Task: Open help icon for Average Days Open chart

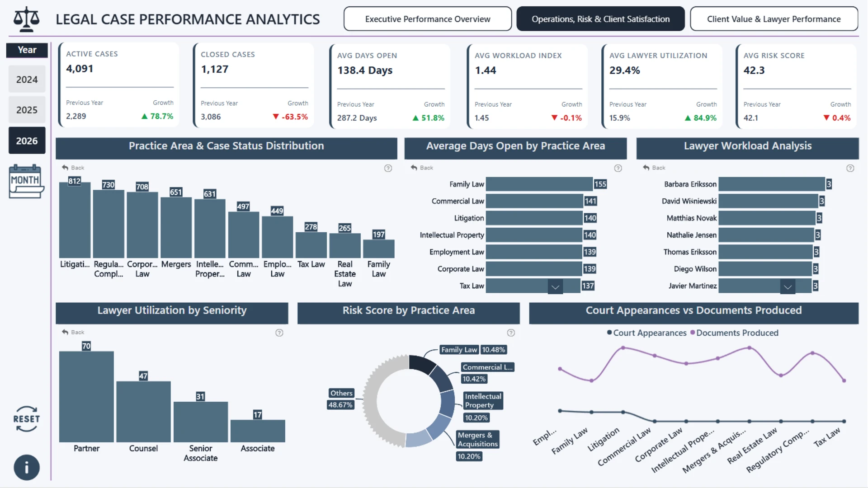Action: tap(618, 168)
